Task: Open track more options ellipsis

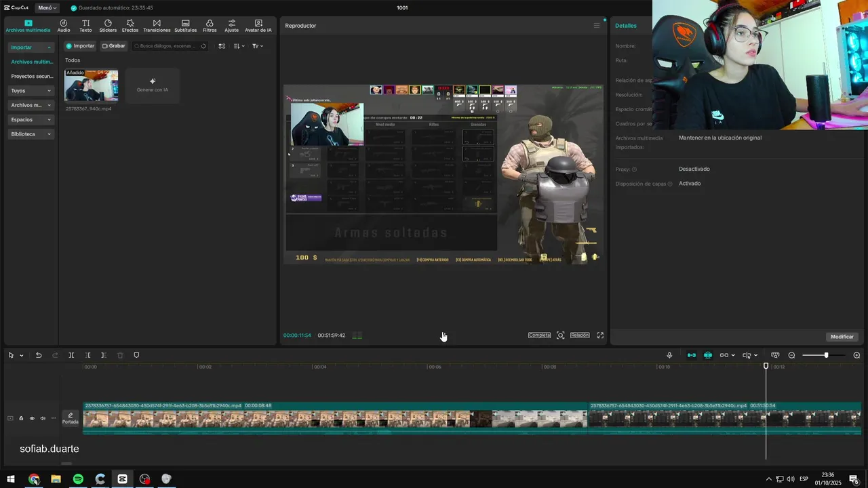Action: tap(54, 418)
